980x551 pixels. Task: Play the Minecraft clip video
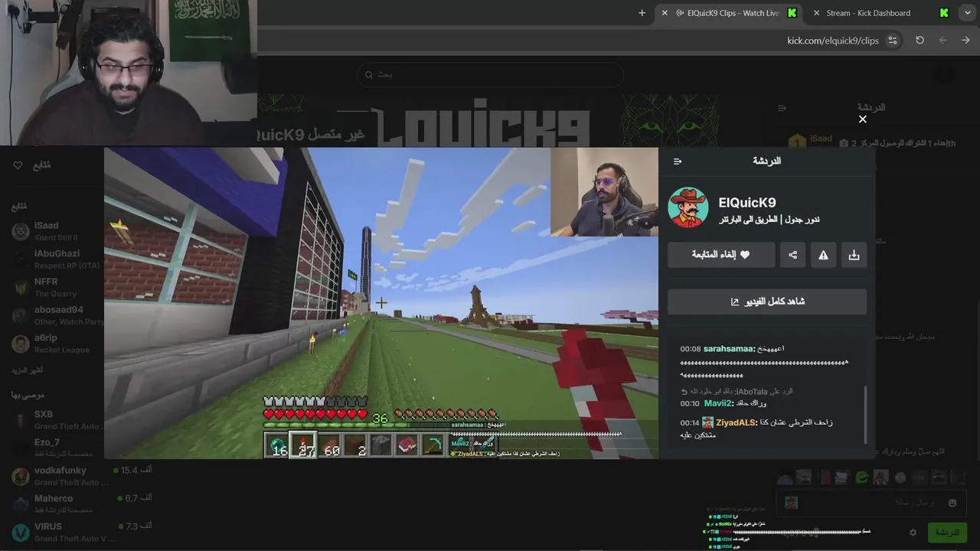click(381, 303)
